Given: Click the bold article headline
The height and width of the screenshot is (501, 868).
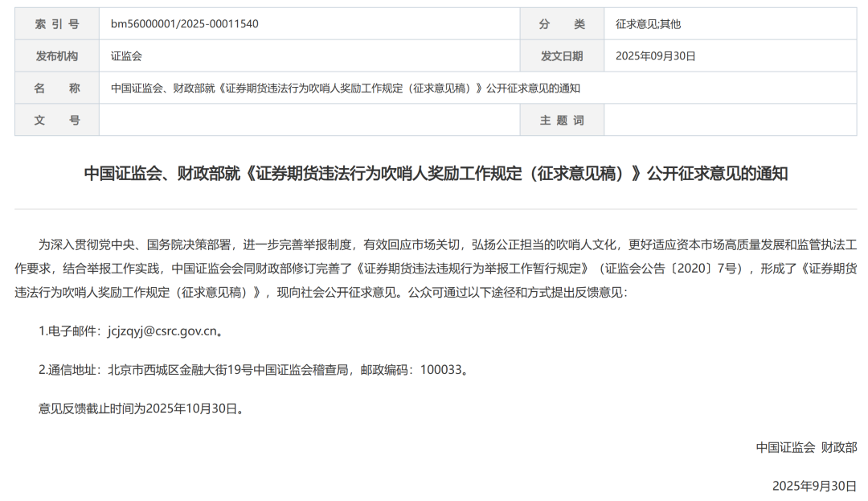Looking at the screenshot, I should [x=436, y=173].
